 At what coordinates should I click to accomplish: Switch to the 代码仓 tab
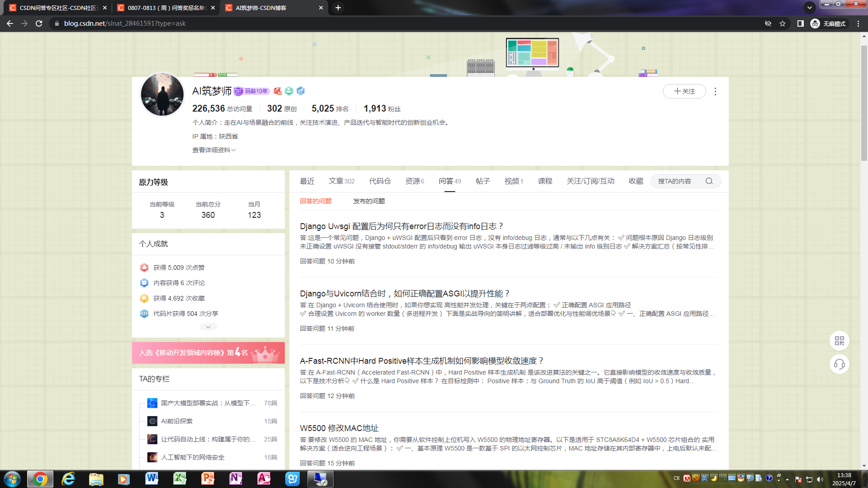click(x=380, y=181)
